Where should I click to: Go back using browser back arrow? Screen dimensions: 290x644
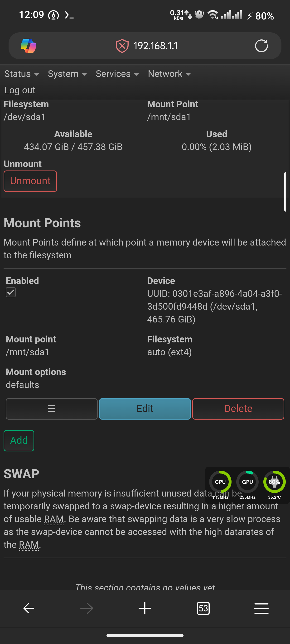click(29, 608)
